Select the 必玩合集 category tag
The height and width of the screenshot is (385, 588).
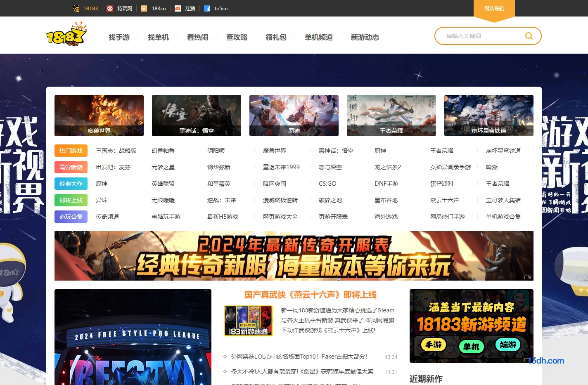(71, 217)
